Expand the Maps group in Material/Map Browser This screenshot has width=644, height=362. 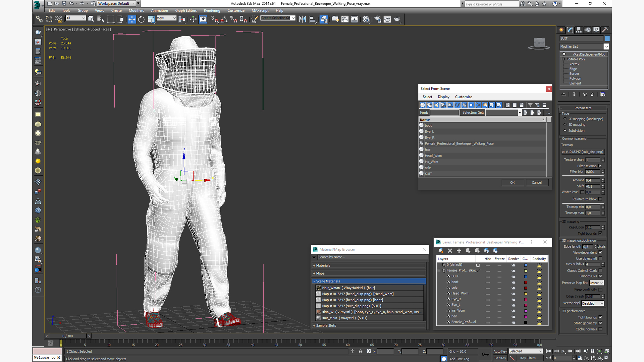[x=368, y=274]
